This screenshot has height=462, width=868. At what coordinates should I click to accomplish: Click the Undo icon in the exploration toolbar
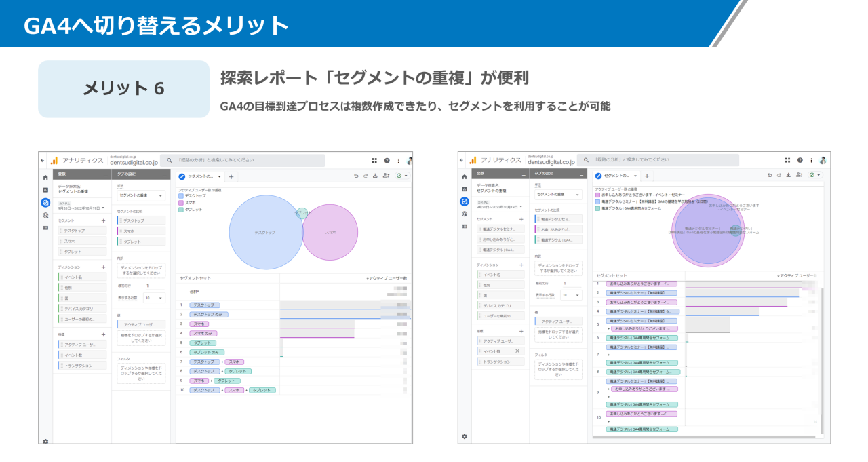pyautogui.click(x=357, y=176)
